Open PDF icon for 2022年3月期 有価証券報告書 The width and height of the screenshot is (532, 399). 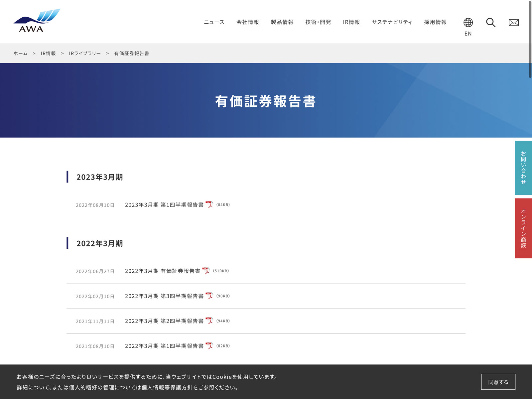206,271
